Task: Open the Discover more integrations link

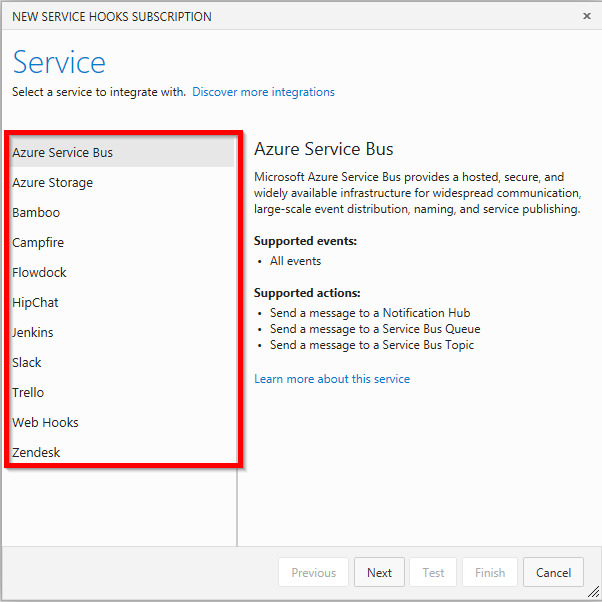Action: click(263, 92)
